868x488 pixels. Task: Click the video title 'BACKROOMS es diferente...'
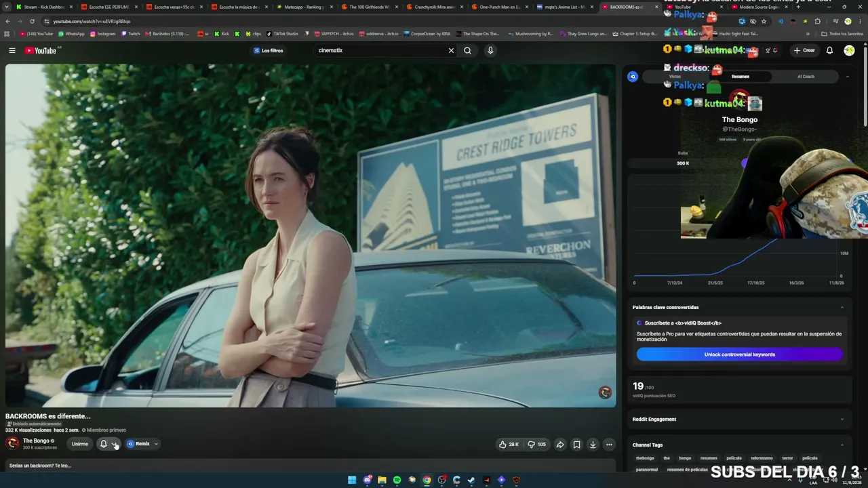tap(47, 416)
